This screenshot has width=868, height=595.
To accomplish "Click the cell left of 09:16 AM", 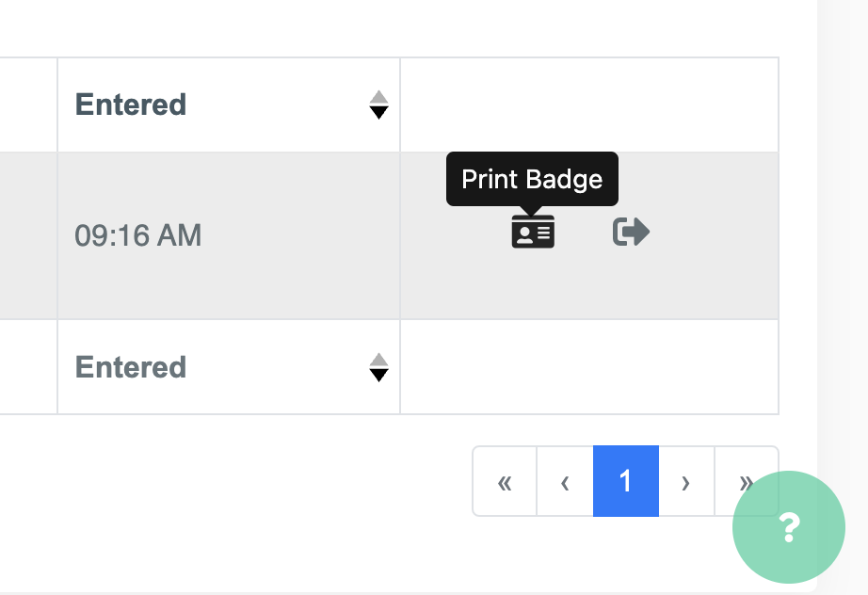I will [28, 235].
